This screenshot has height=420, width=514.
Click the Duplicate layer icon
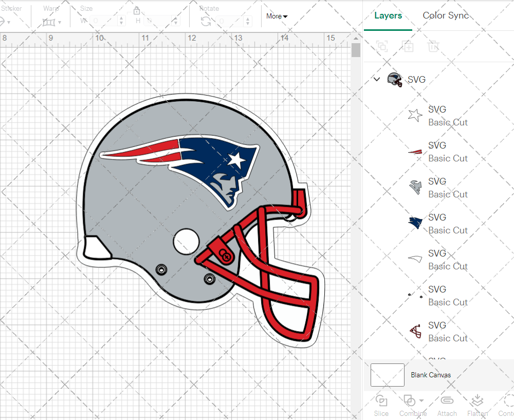pos(408,46)
